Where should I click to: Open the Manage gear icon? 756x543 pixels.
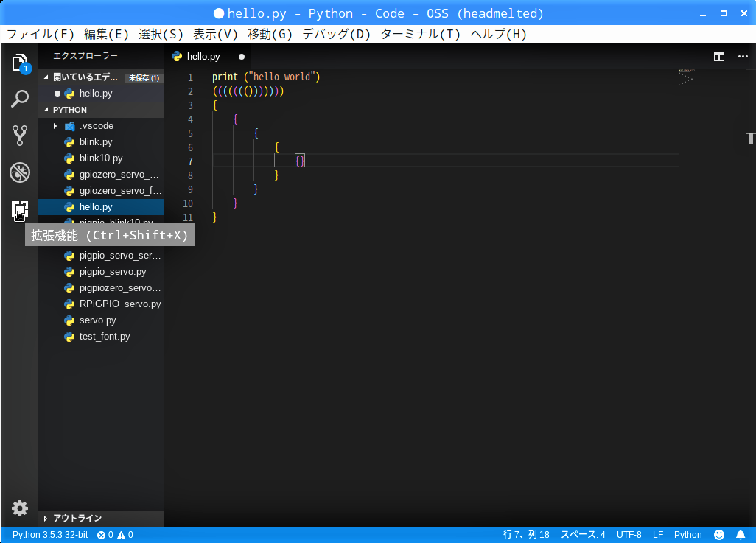(20, 508)
